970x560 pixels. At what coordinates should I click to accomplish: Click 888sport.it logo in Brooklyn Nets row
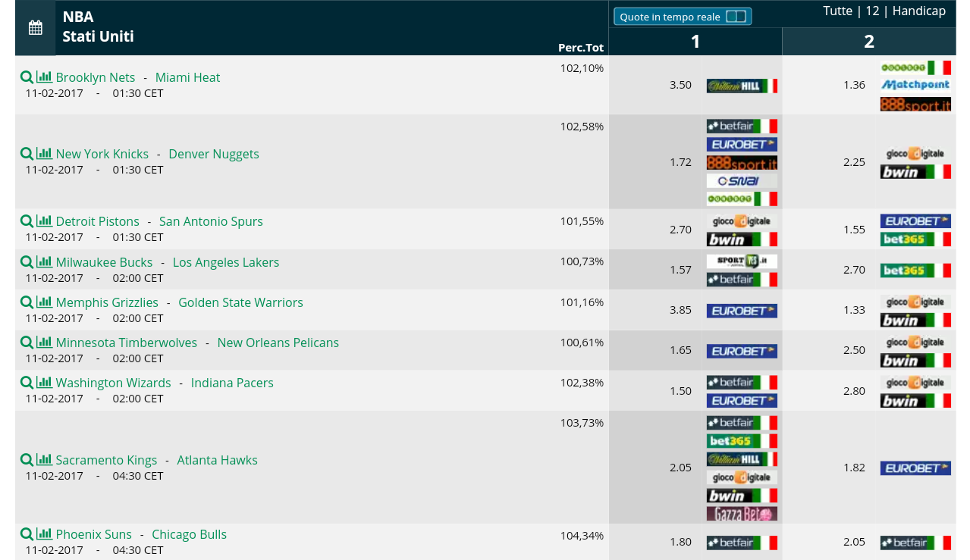[915, 104]
